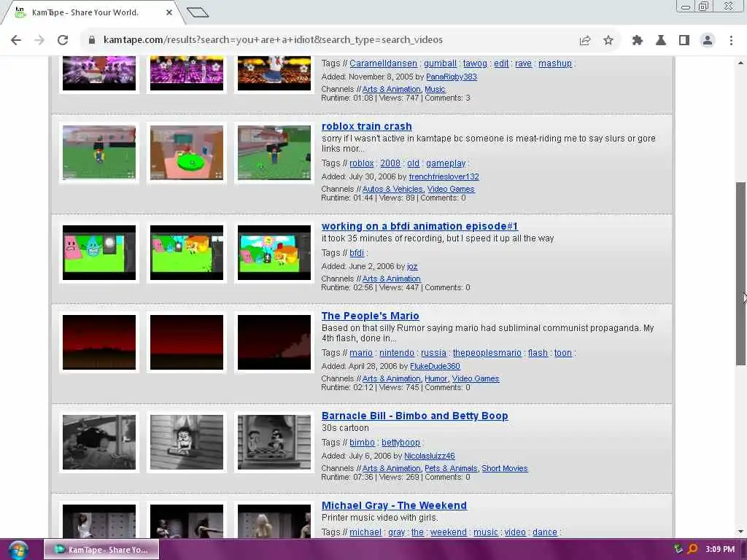Viewport: 747px width, 560px height.
Task: Click the system tray network icon
Action: 678,549
